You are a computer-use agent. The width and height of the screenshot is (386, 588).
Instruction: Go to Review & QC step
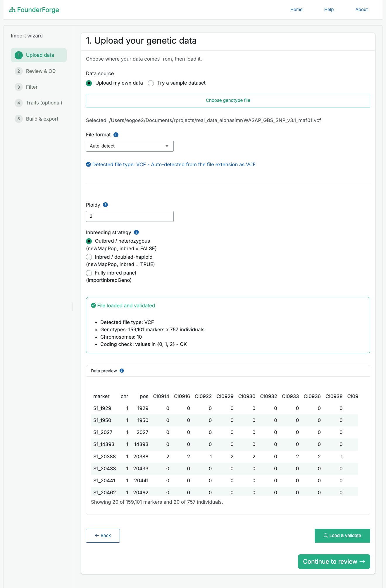39,71
